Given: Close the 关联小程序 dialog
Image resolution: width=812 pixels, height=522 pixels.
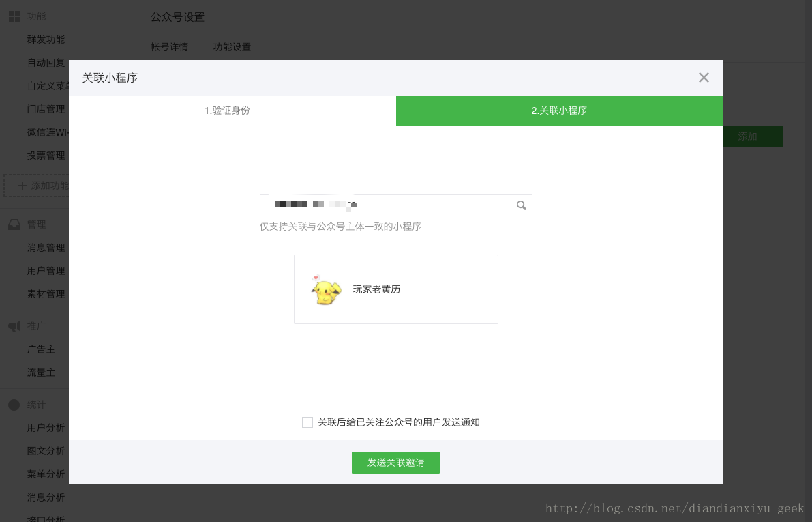Looking at the screenshot, I should (x=704, y=77).
